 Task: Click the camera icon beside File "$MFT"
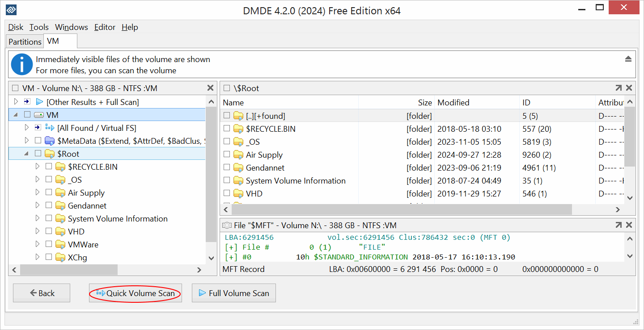(x=227, y=226)
